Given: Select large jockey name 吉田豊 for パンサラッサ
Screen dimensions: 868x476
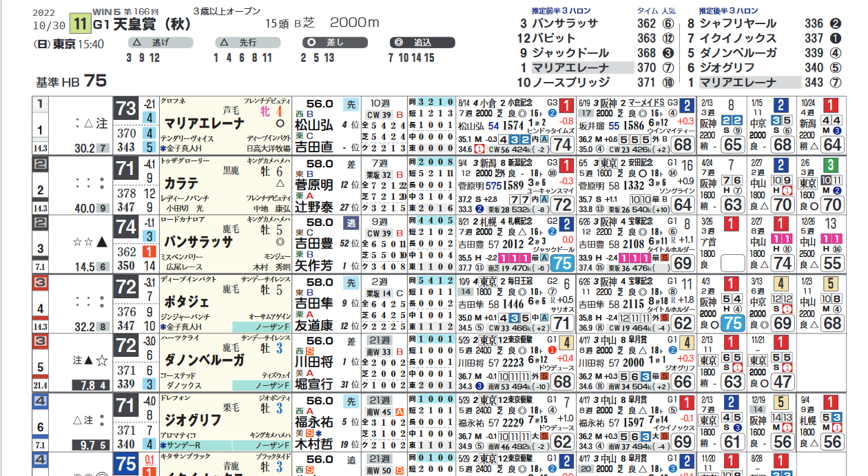Looking at the screenshot, I should pyautogui.click(x=314, y=243).
